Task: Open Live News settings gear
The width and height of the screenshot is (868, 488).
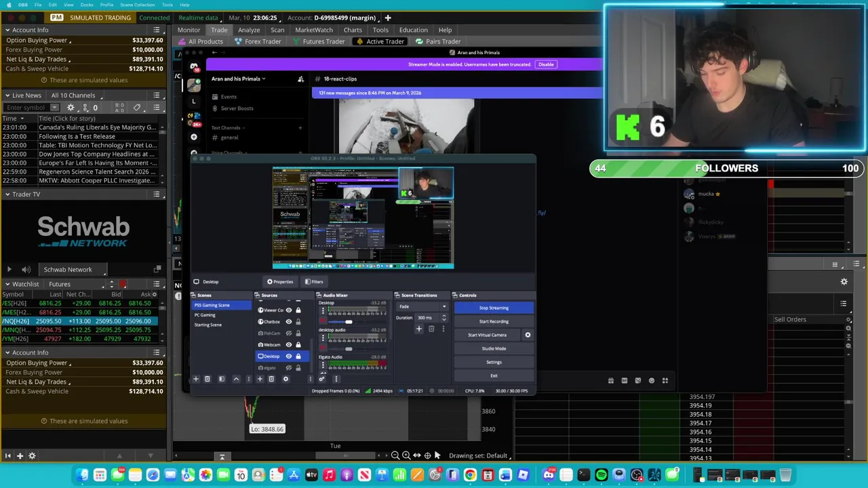Action: pyautogui.click(x=71, y=108)
